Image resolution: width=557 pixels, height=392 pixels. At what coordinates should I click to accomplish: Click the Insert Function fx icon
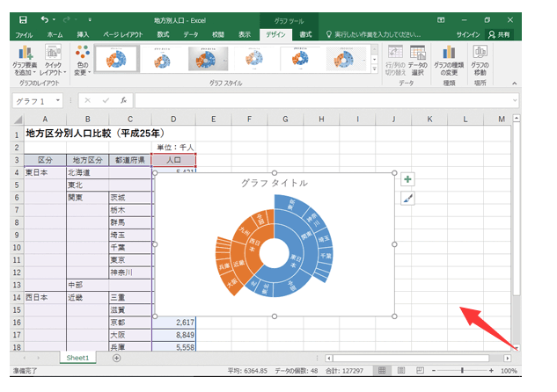pyautogui.click(x=123, y=101)
